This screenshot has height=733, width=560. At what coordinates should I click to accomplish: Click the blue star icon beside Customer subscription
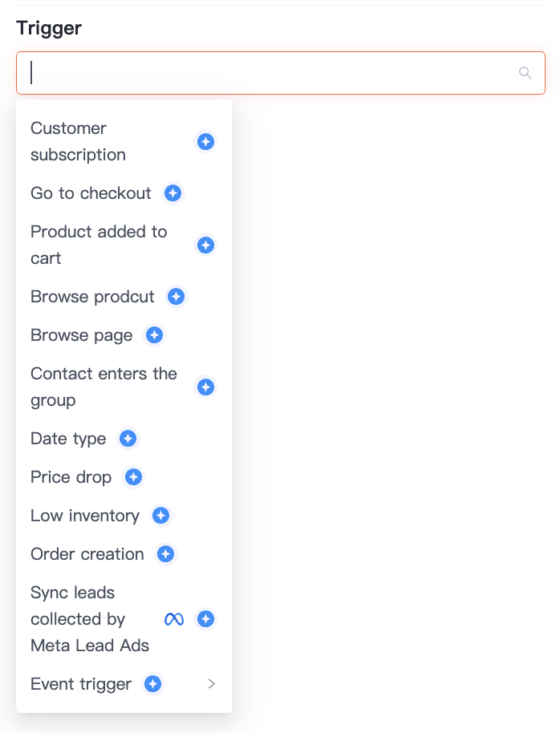tap(205, 142)
